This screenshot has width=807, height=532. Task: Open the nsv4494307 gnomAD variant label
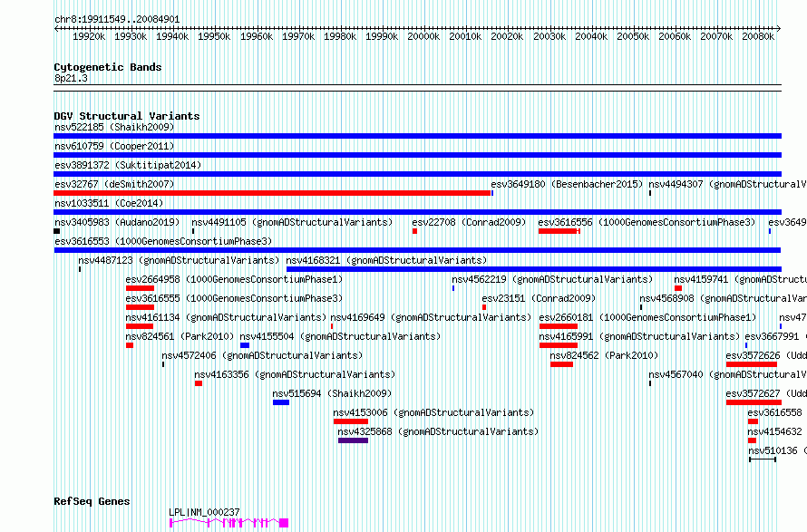tap(727, 184)
